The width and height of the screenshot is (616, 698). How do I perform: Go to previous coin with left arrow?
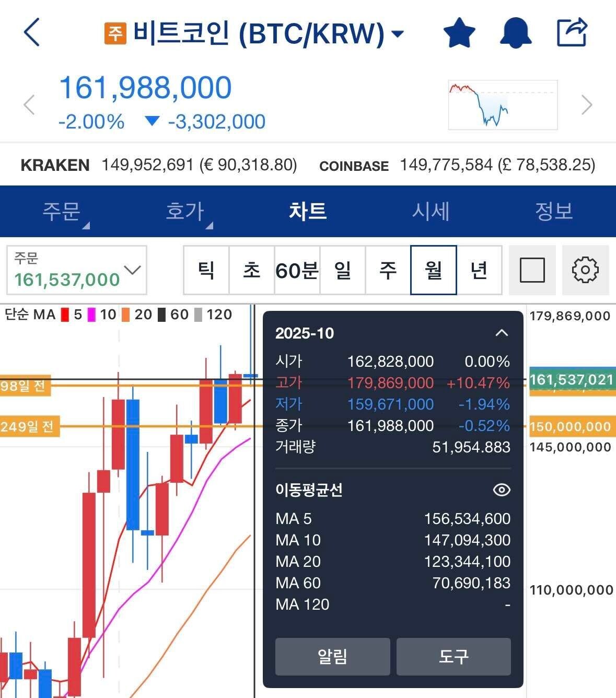click(29, 104)
